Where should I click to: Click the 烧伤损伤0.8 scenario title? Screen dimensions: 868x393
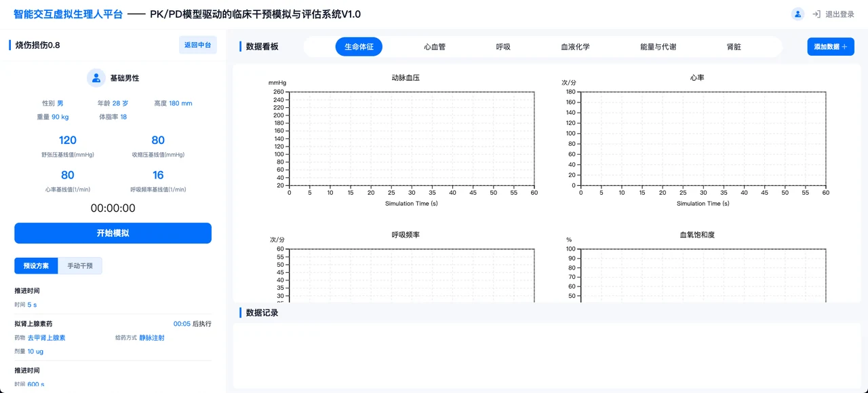38,45
